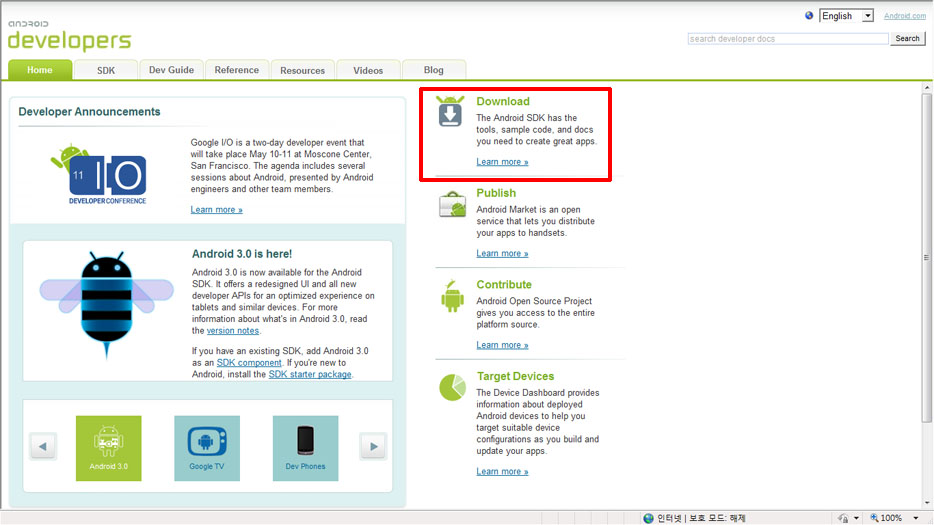
Task: Click the Download heading
Action: [503, 101]
